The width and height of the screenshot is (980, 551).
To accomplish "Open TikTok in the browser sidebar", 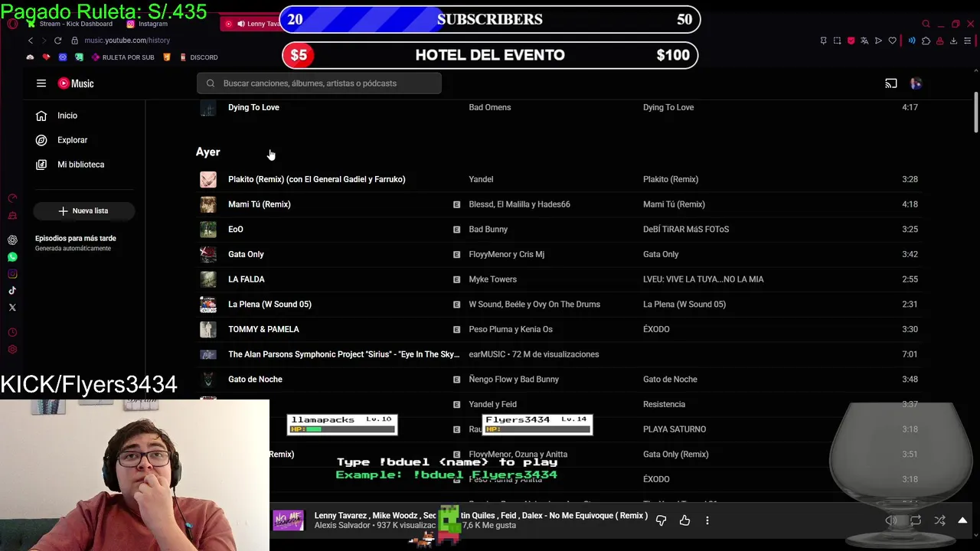I will pyautogui.click(x=12, y=291).
